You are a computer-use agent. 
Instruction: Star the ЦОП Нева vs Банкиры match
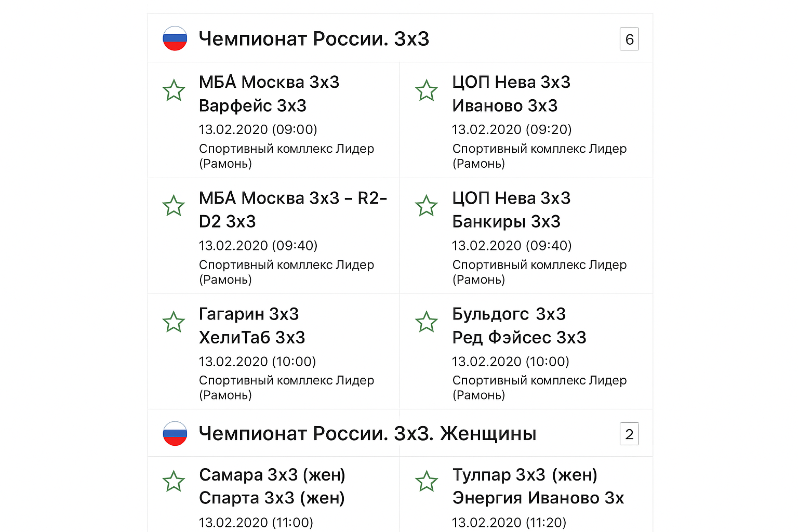(x=427, y=206)
